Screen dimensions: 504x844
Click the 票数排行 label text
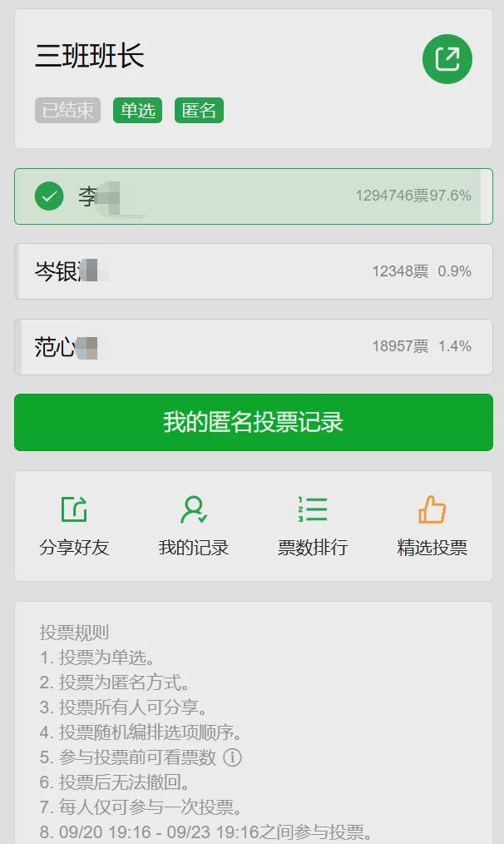tap(313, 548)
